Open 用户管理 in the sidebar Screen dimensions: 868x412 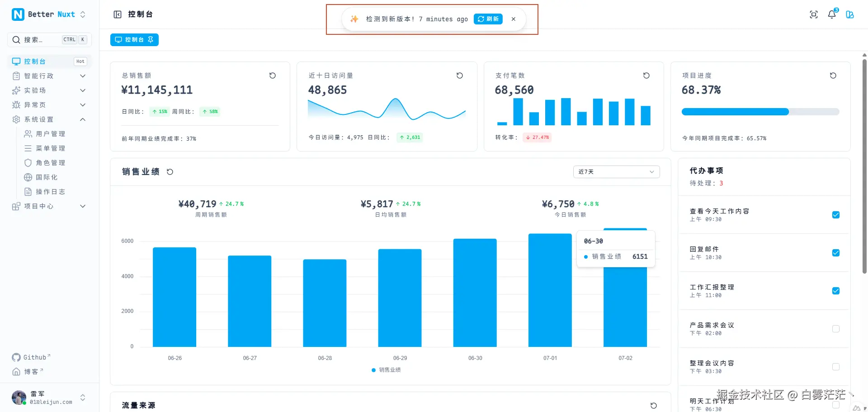point(55,134)
